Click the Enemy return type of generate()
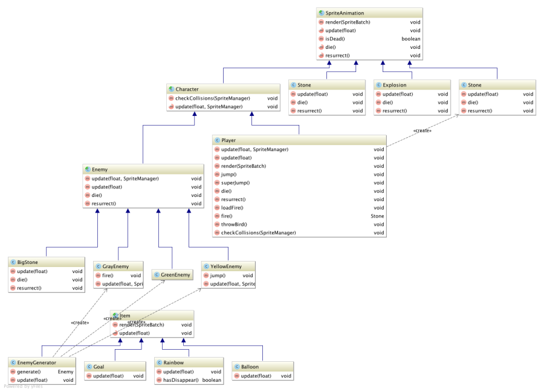The height and width of the screenshot is (392, 544). coord(65,371)
